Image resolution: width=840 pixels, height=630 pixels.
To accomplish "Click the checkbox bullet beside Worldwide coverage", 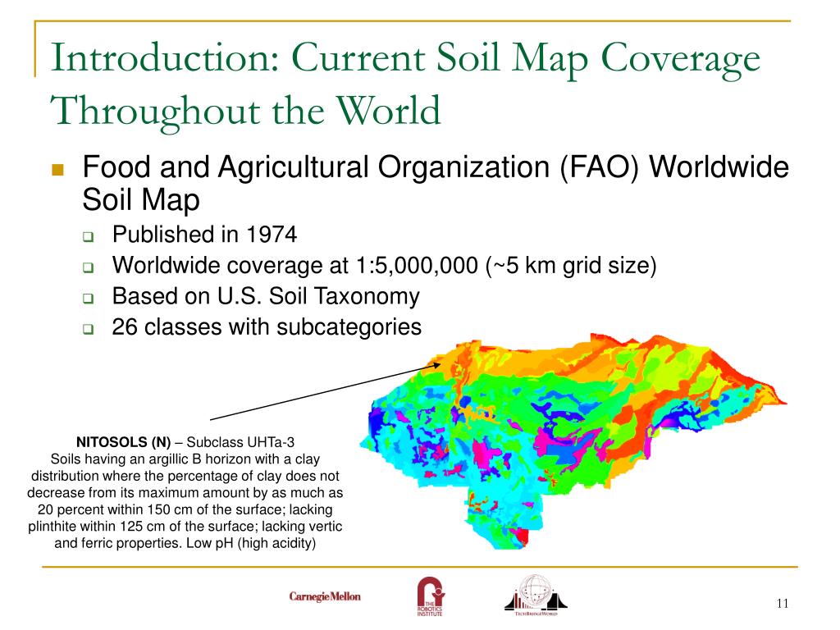I will (89, 267).
